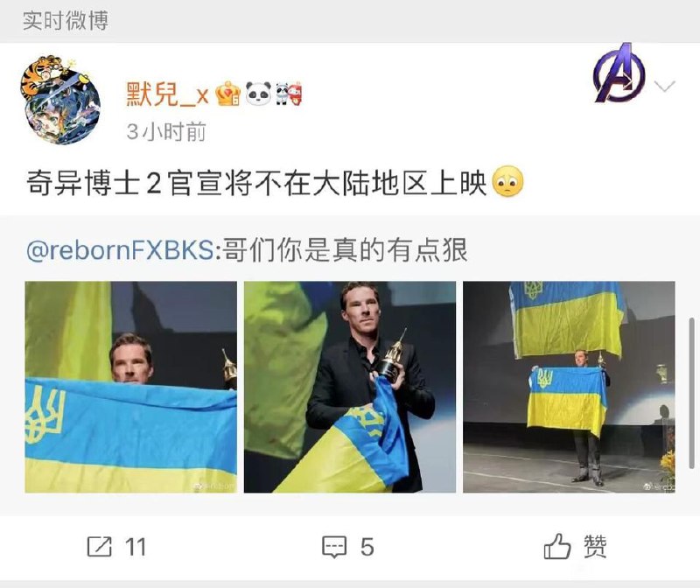This screenshot has height=588, width=700.
Task: Open the first photo thumbnail with the flag closeup
Action: tap(130, 387)
